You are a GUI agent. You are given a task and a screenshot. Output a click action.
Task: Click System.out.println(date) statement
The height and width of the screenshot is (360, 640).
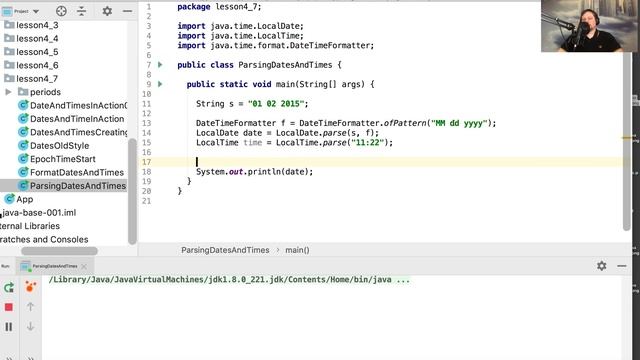coord(254,172)
